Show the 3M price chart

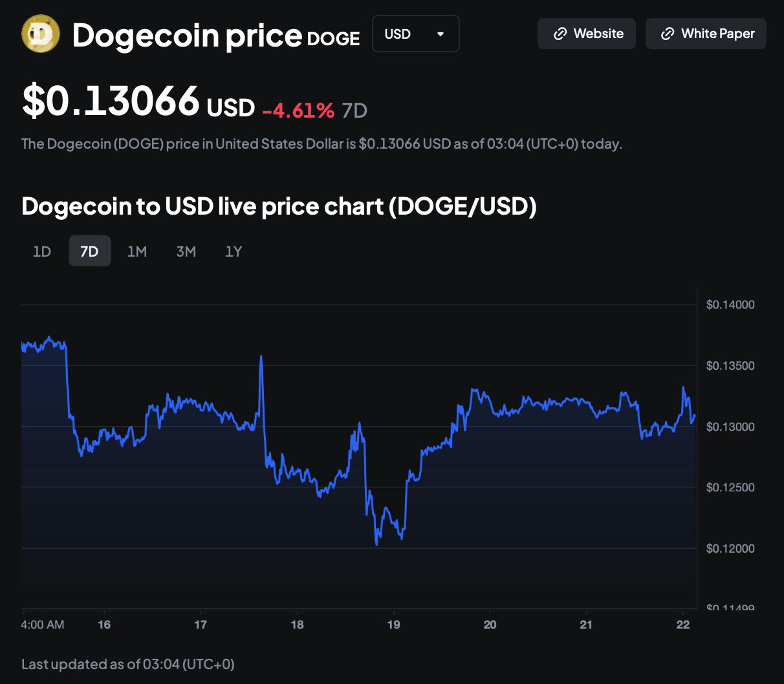click(186, 251)
